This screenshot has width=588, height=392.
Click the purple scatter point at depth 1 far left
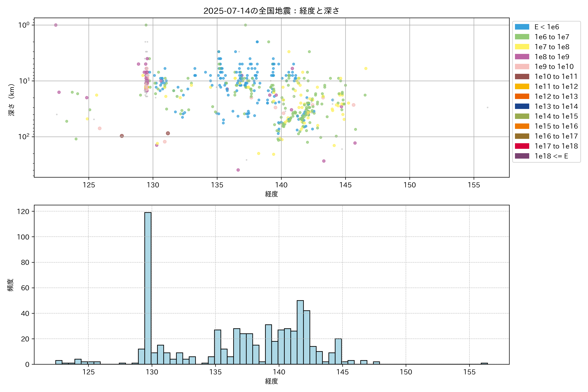pyautogui.click(x=56, y=25)
